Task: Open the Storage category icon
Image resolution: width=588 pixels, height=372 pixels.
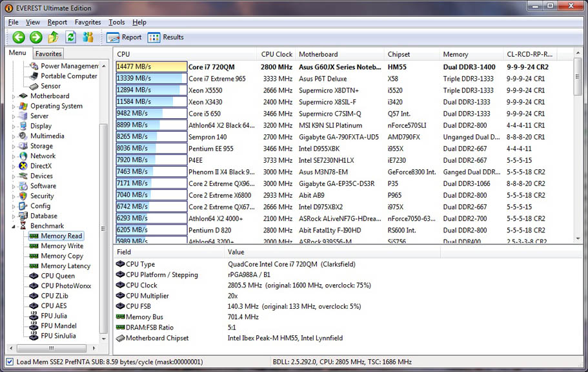Action: point(23,146)
